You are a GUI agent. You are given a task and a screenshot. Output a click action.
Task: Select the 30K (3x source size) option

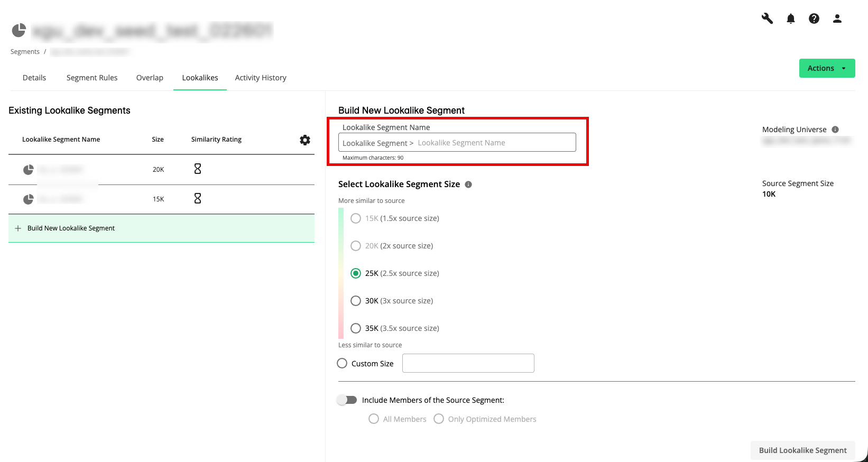click(x=356, y=301)
